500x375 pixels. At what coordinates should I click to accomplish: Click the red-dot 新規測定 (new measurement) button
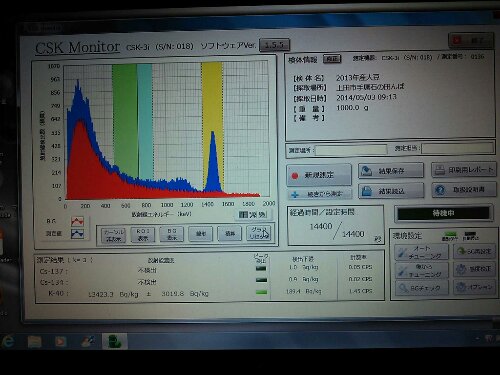point(319,175)
